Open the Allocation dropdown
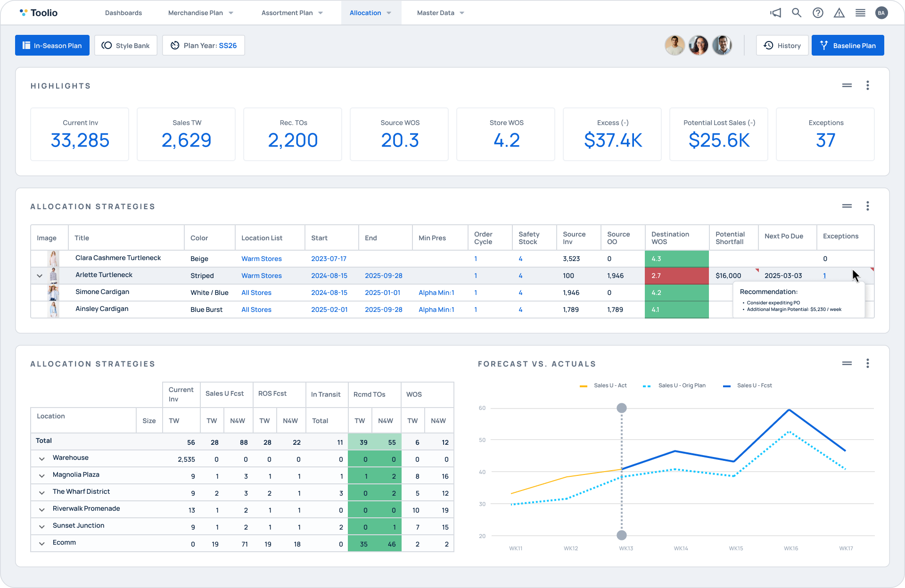 click(370, 13)
